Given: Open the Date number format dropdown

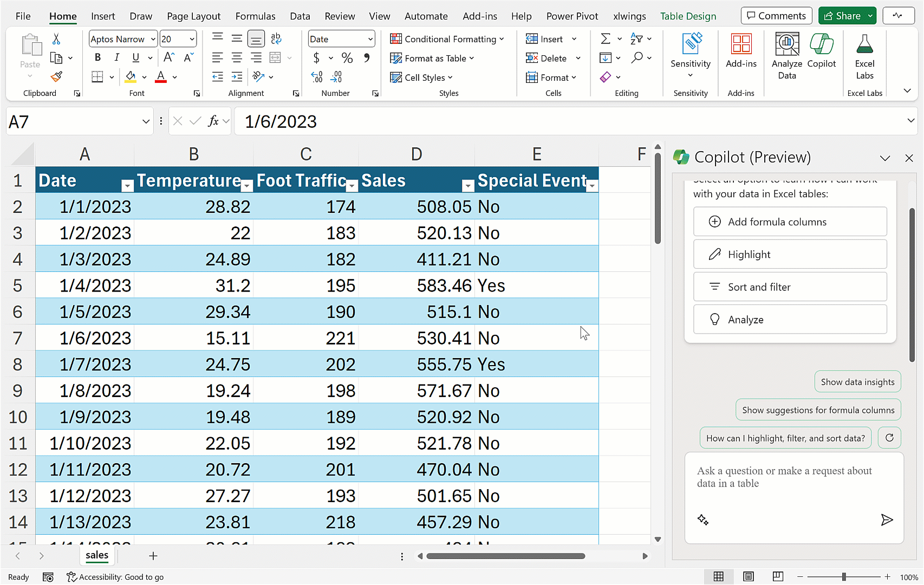Looking at the screenshot, I should pos(370,39).
